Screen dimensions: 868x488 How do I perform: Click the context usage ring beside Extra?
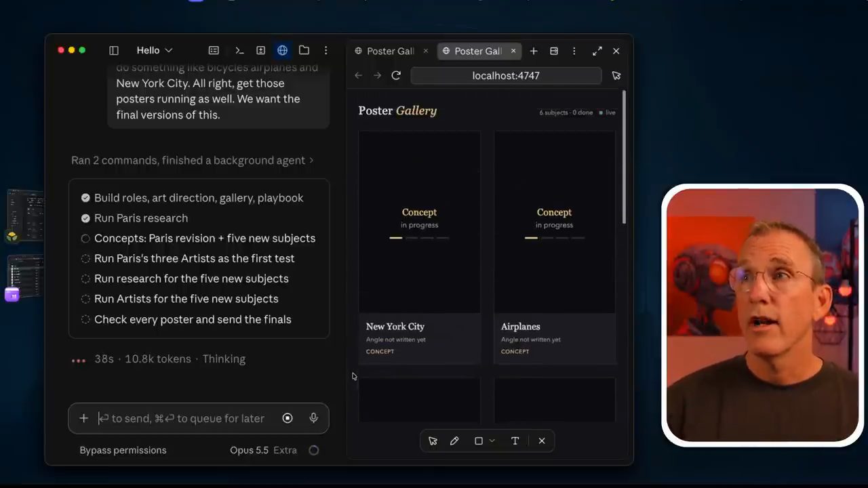[313, 450]
